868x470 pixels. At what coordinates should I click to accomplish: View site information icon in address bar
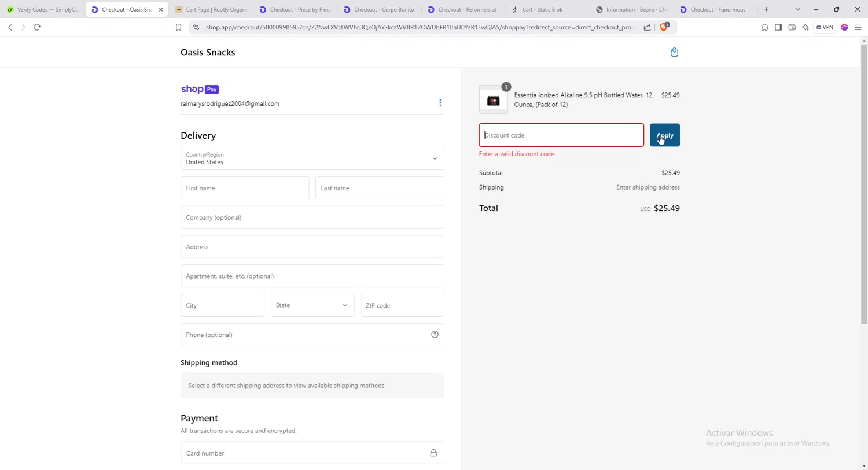196,27
